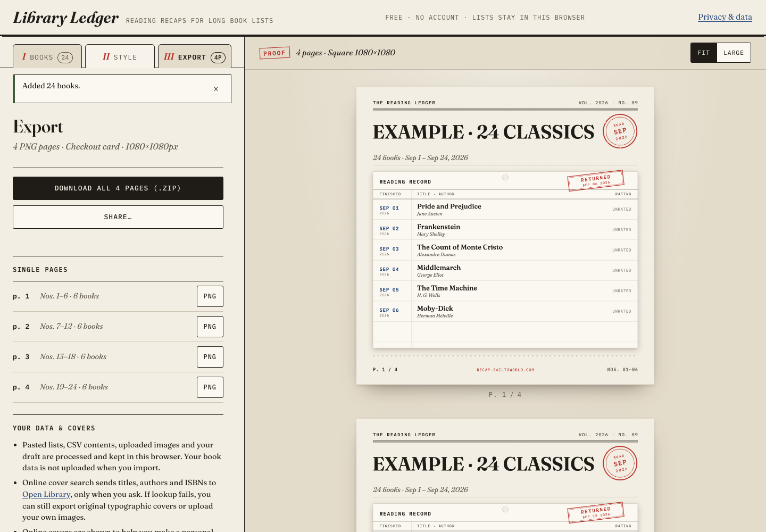The height and width of the screenshot is (532, 766).
Task: Select the Export tab
Action: (195, 56)
